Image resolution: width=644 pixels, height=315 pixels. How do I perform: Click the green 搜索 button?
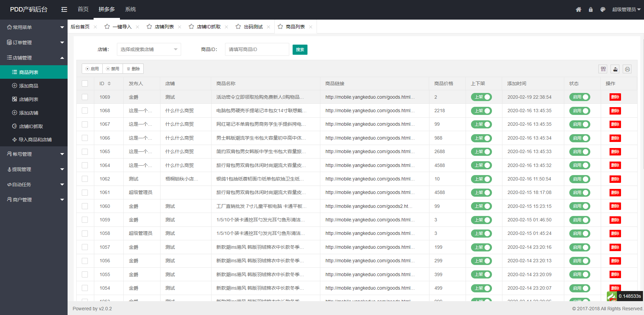coord(300,50)
